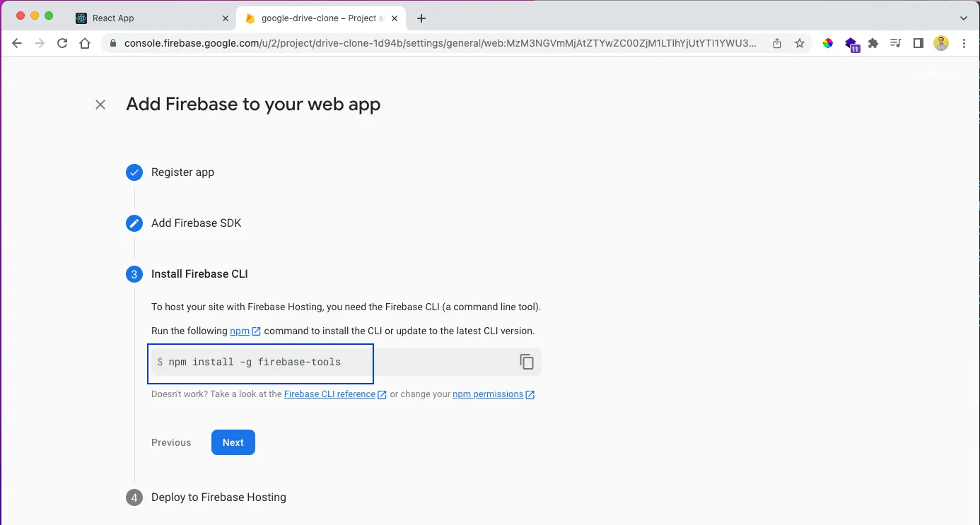Image resolution: width=980 pixels, height=525 pixels.
Task: Open the media controls icon
Action: pyautogui.click(x=896, y=44)
